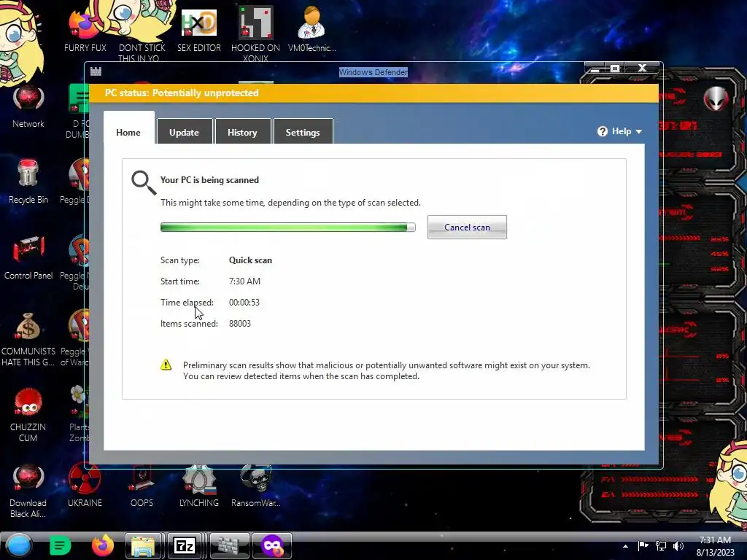Image resolution: width=747 pixels, height=560 pixels.
Task: Click the Action Center flag tray icon
Action: click(643, 545)
